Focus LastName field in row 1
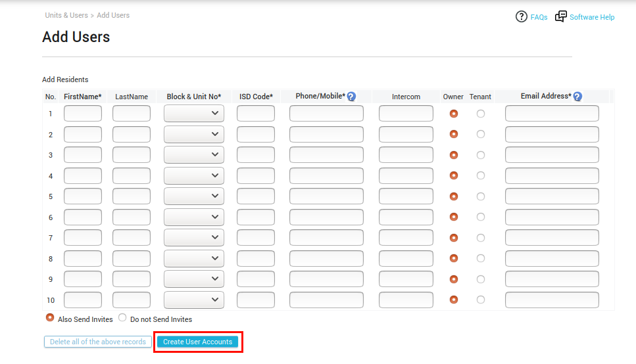 click(x=132, y=114)
